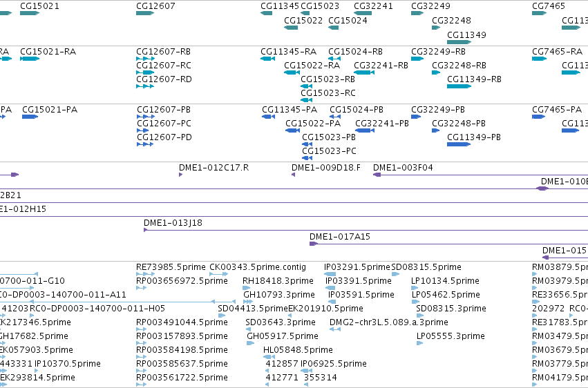Select the CG32248 gene label
588x388 pixels.
point(451,21)
